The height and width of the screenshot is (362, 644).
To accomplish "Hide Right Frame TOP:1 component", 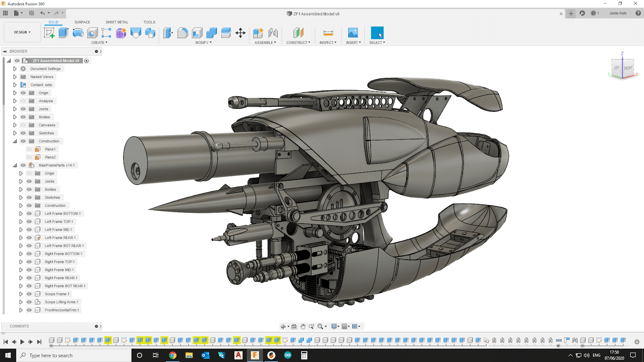I will [29, 262].
